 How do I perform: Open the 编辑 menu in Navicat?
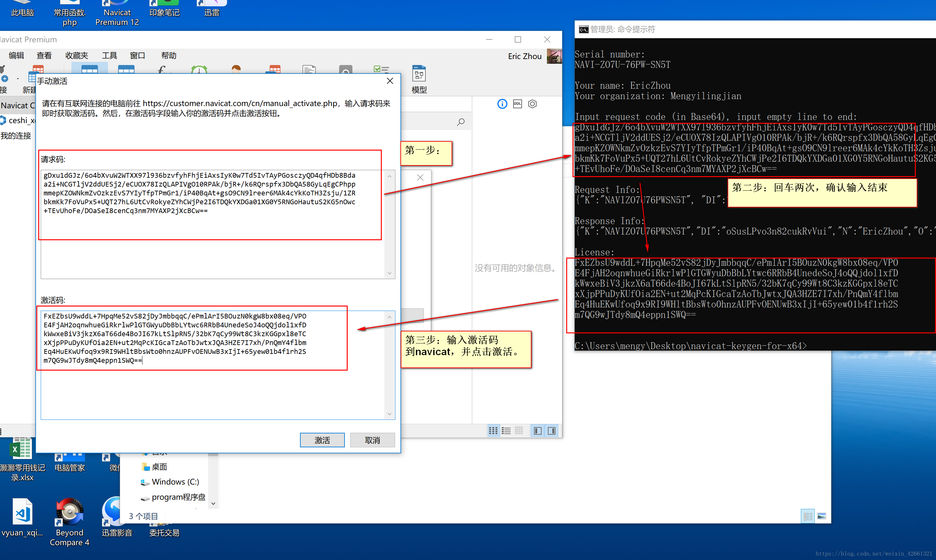16,56
